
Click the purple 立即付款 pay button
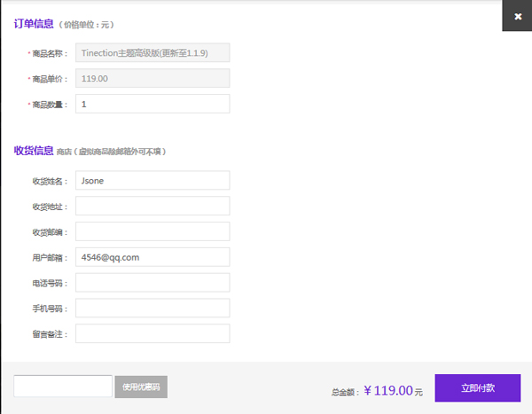tap(478, 388)
